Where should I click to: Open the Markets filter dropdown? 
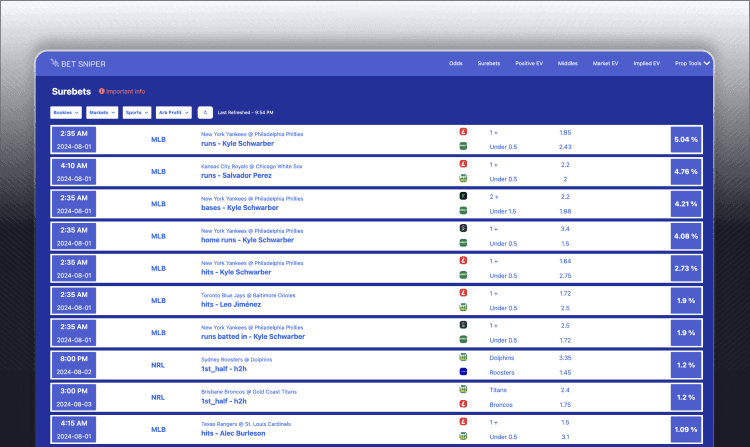(x=102, y=112)
